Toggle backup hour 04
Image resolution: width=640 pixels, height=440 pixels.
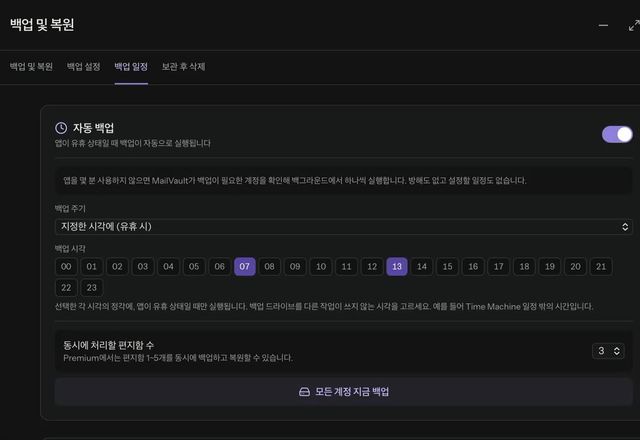168,267
